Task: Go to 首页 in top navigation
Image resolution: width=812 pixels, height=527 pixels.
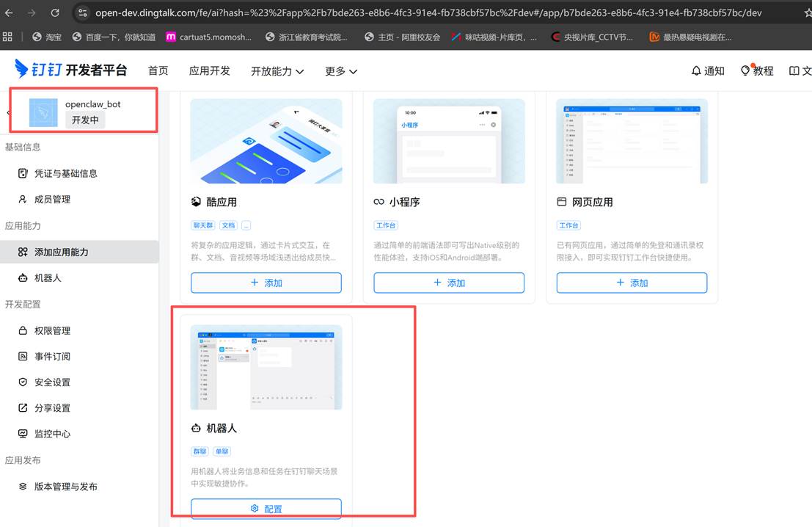Action: (x=158, y=70)
